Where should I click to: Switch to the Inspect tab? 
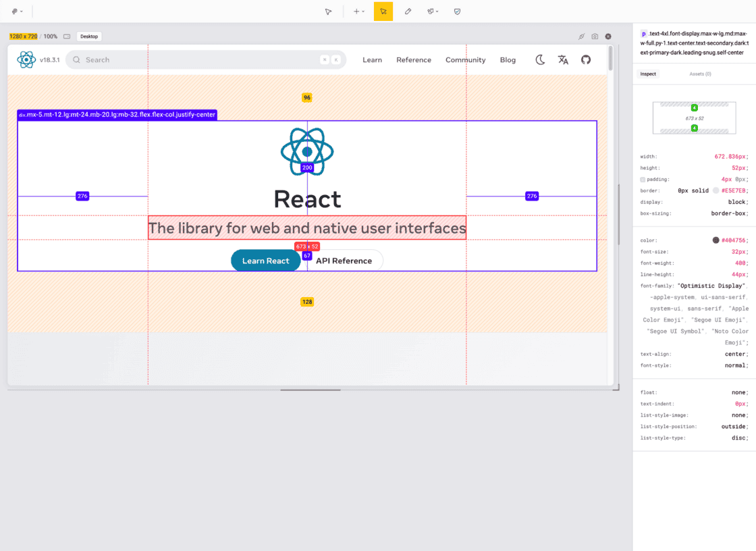tap(648, 74)
